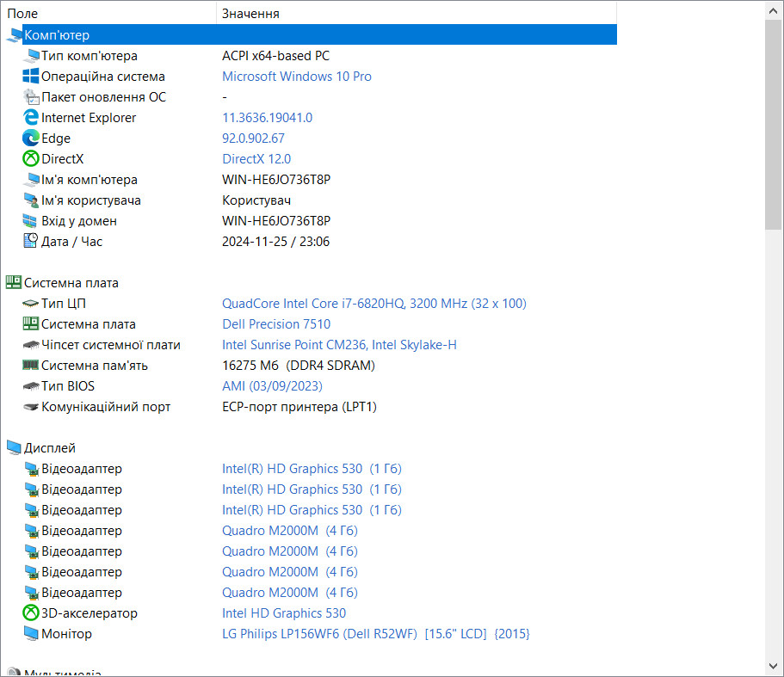Click the Поле column header
This screenshot has width=784, height=677.
click(x=108, y=14)
